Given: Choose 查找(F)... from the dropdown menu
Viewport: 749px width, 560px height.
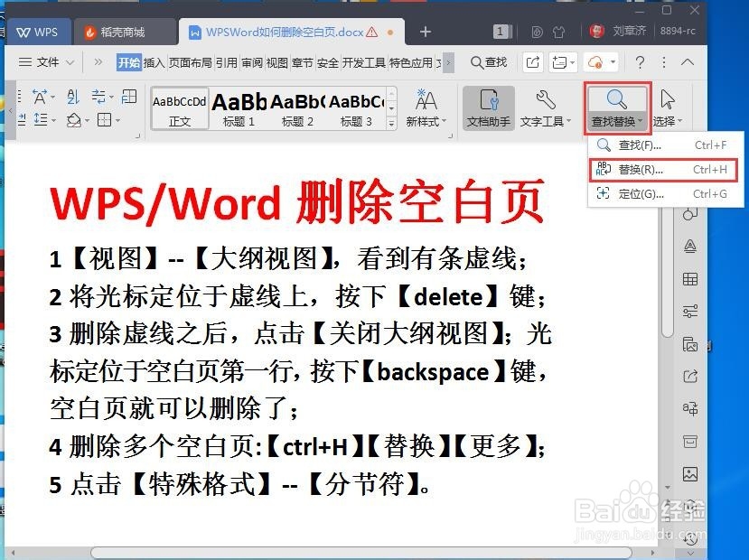Looking at the screenshot, I should 665,145.
